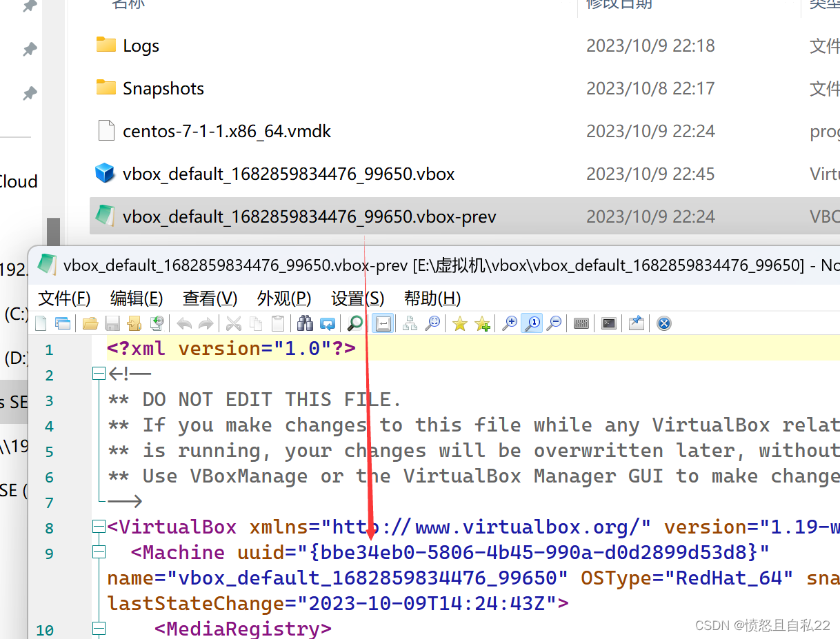The width and height of the screenshot is (840, 639).
Task: Click the OSType value RedHat_64
Action: tap(729, 578)
